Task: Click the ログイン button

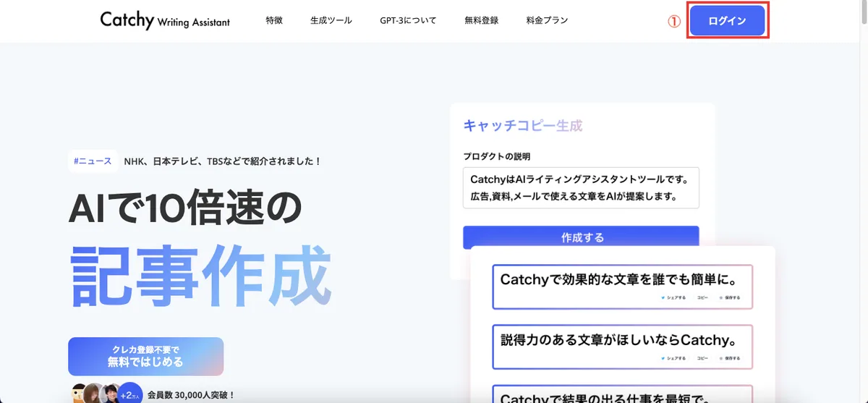Action: pyautogui.click(x=727, y=20)
